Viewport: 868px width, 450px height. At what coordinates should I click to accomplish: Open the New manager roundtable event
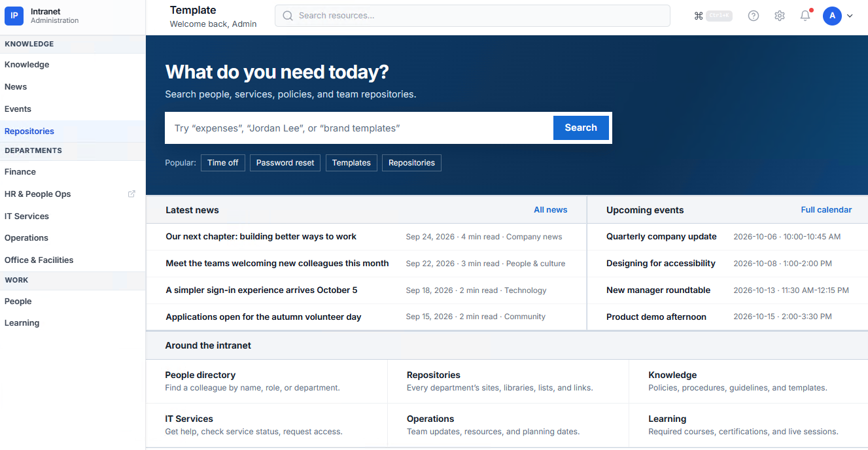[658, 290]
